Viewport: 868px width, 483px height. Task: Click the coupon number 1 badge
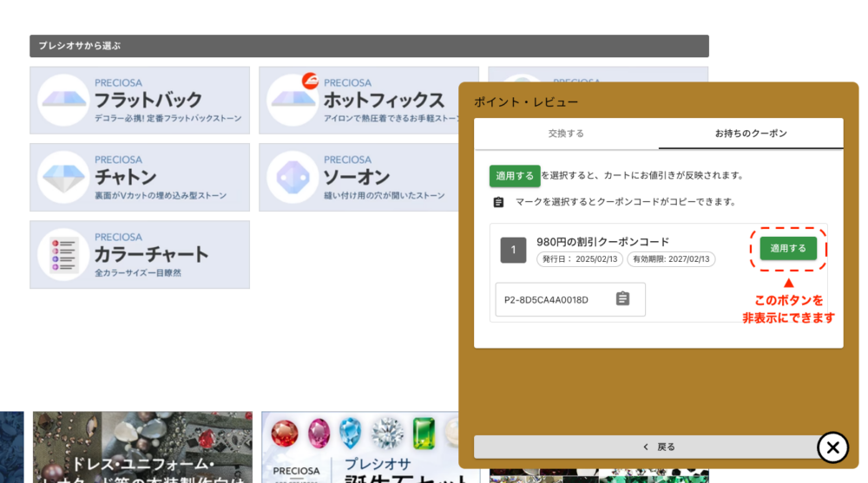click(513, 250)
